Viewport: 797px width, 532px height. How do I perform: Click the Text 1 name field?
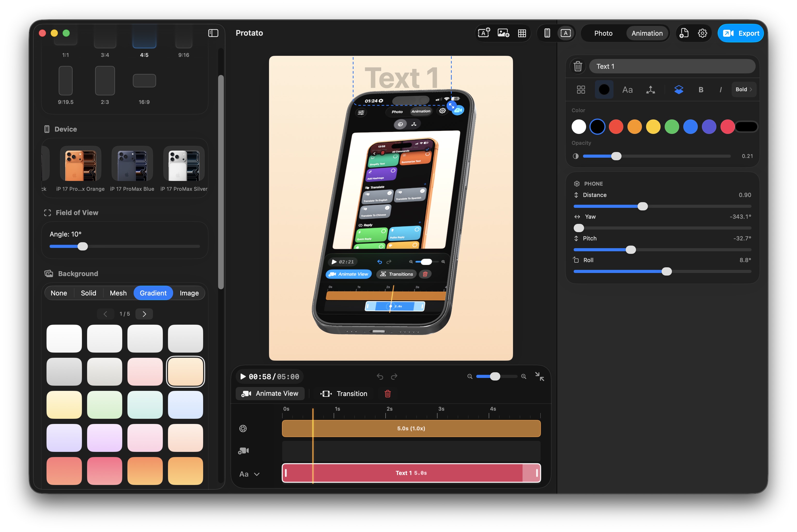(672, 66)
